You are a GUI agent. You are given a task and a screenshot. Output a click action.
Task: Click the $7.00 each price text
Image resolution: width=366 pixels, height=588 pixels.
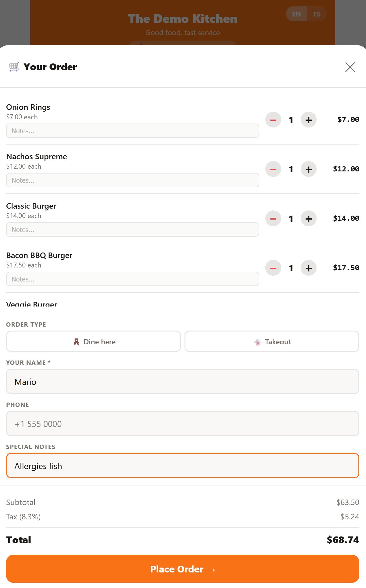point(22,117)
